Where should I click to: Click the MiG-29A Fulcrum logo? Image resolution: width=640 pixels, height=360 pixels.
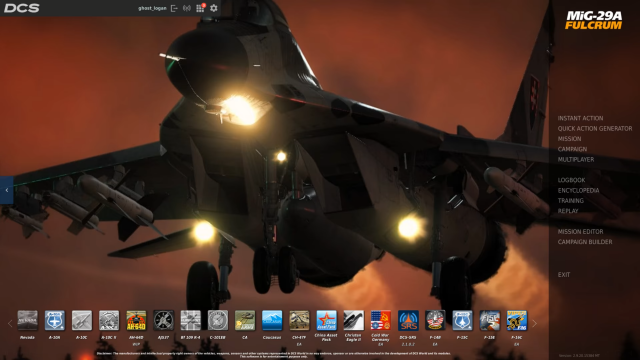594,20
